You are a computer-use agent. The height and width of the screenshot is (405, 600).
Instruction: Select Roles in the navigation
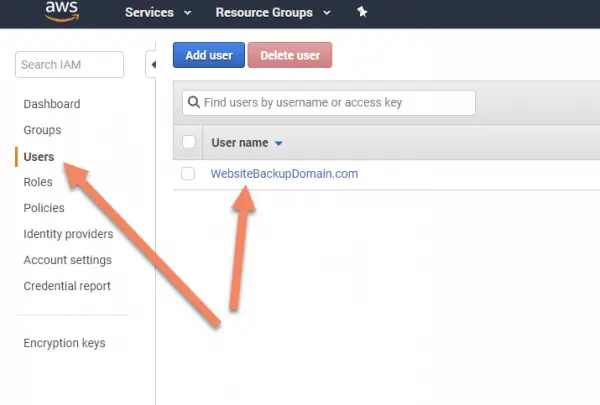pos(38,182)
